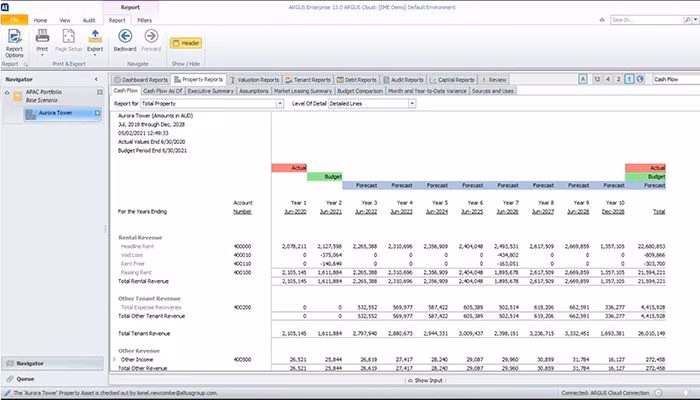
Task: Click the Page Setup icon
Action: pyautogui.click(x=68, y=36)
